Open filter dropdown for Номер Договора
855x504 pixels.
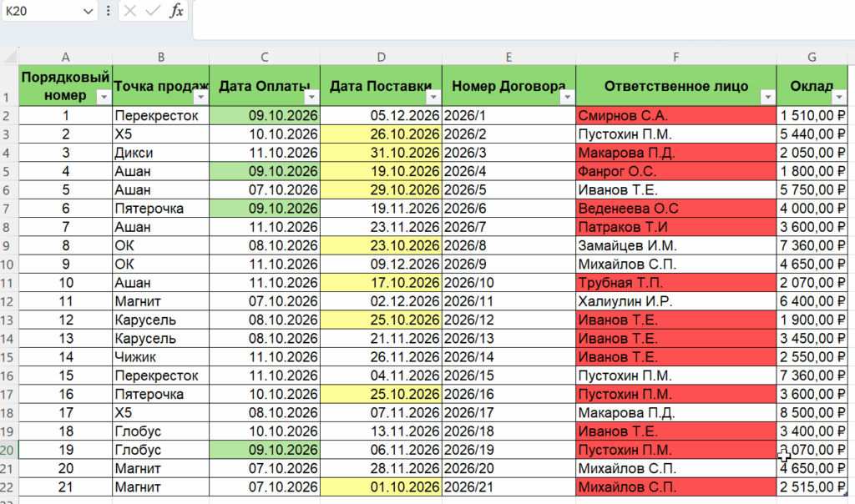567,97
